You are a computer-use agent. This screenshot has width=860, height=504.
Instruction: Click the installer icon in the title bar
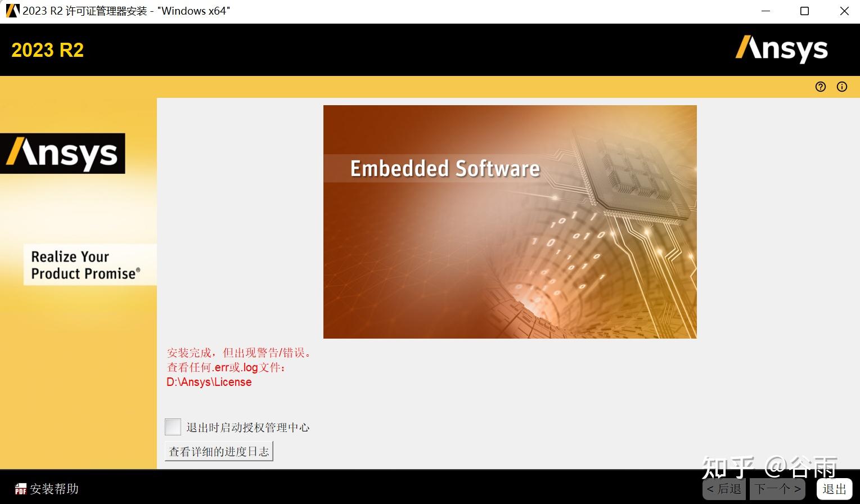(x=11, y=10)
